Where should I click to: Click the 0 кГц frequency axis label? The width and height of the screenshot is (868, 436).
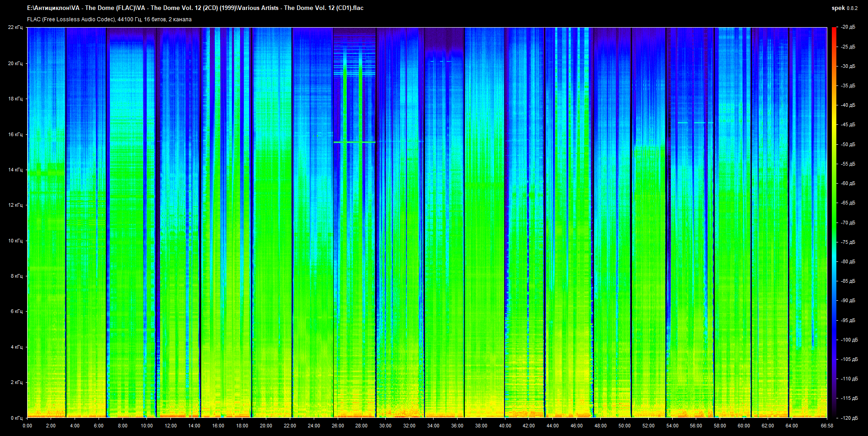pos(16,418)
